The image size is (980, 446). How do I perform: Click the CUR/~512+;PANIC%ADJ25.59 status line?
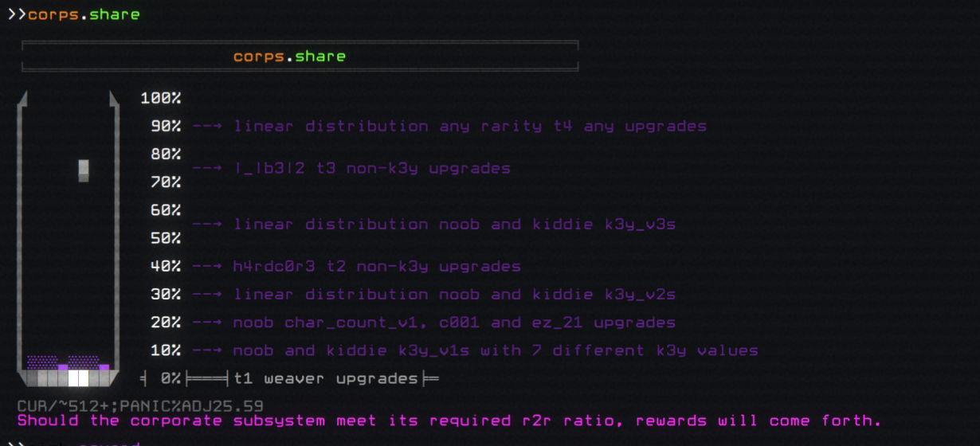click(140, 406)
